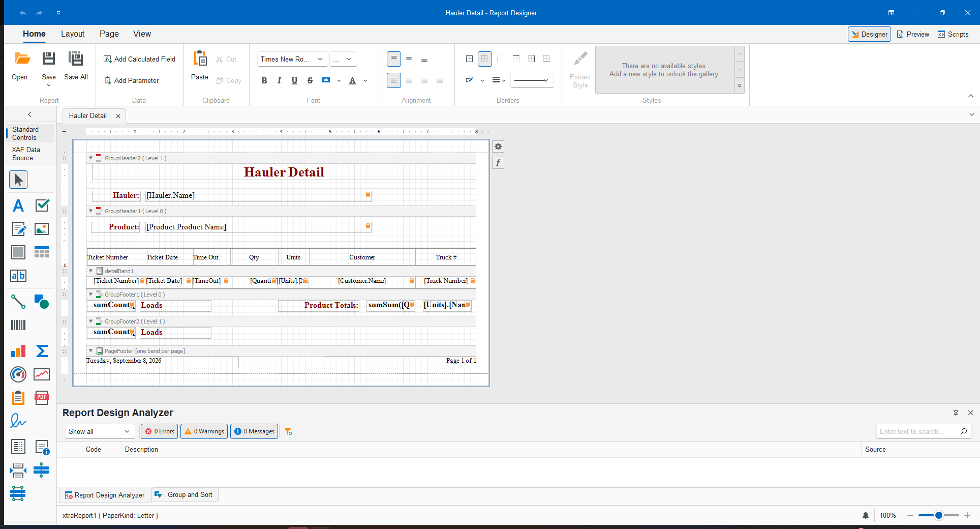Open the expression editor f button
Image resolution: width=980 pixels, height=529 pixels.
[498, 163]
